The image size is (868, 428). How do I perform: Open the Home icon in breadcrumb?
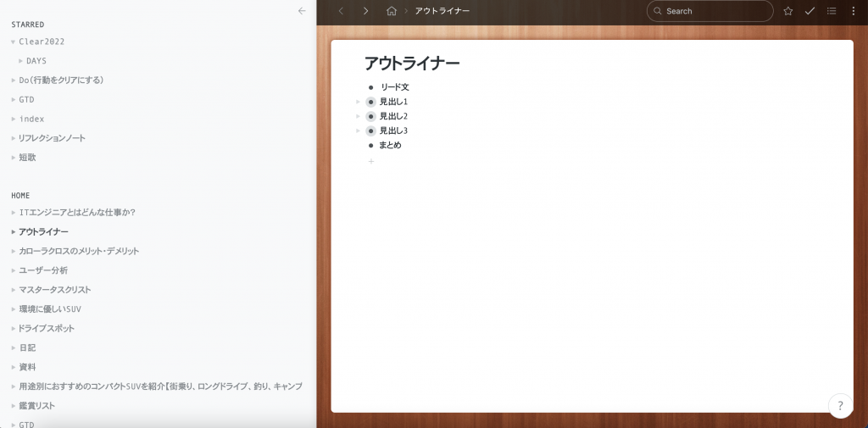[x=392, y=11]
